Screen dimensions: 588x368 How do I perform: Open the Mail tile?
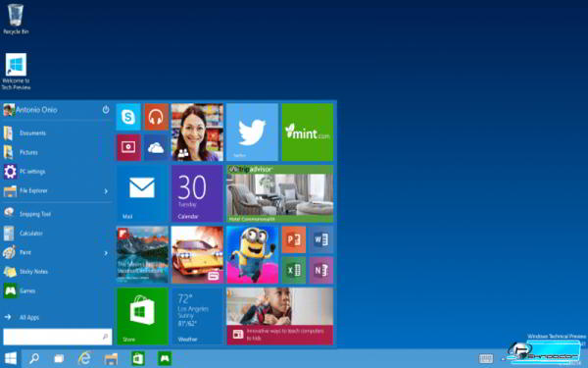pos(142,193)
